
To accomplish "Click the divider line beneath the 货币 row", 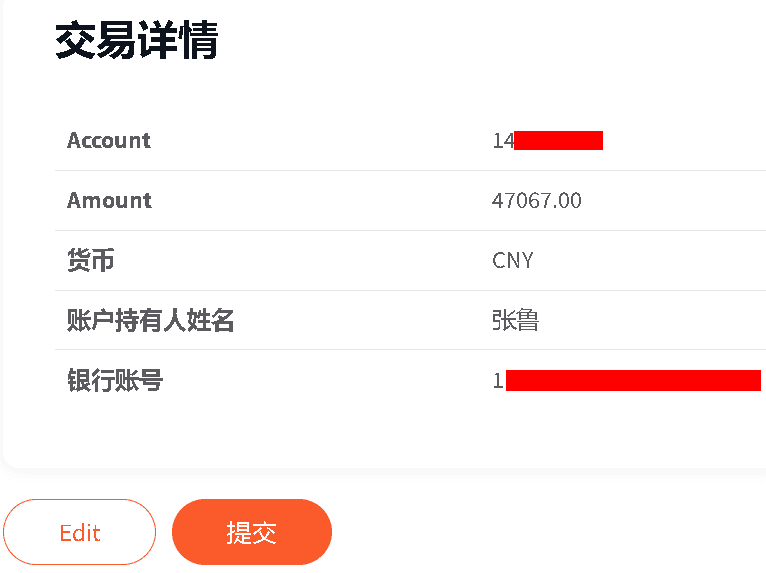I will (400, 290).
